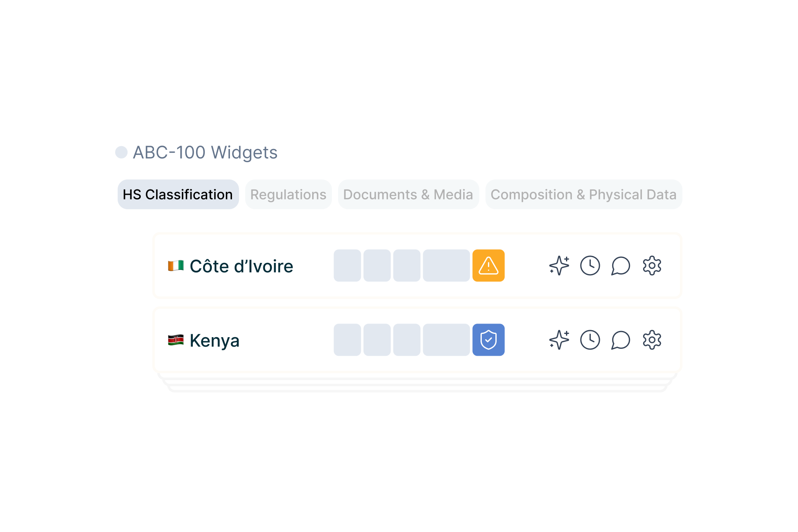Viewport: 798px width, 532px height.
Task: Open comments on the Côte d'Ivoire row
Action: [x=620, y=266]
